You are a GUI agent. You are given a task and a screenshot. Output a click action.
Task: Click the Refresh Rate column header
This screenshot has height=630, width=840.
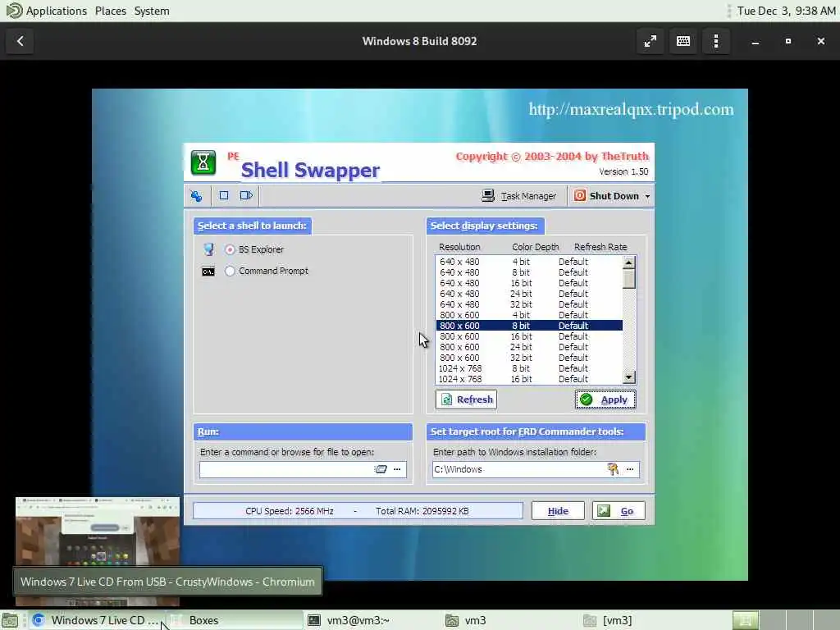(600, 247)
